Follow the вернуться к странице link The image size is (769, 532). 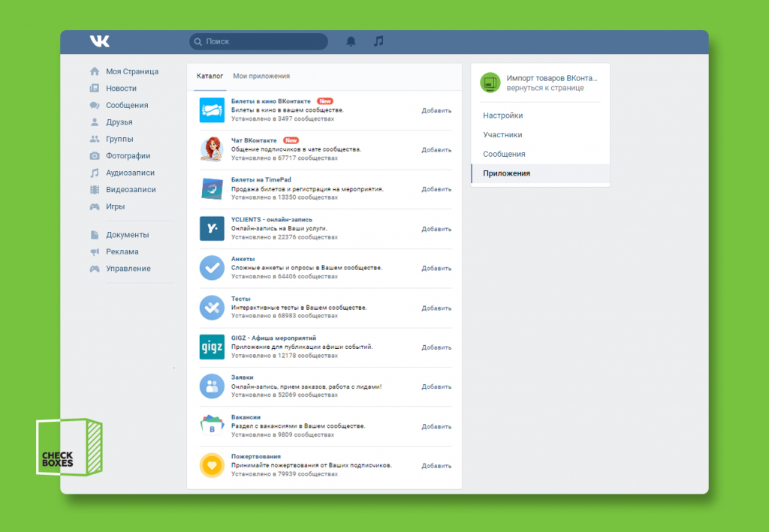[x=545, y=89]
